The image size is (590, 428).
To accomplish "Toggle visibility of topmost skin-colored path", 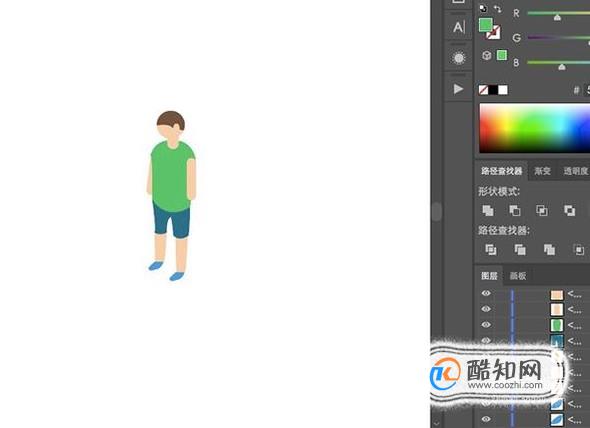I will (486, 293).
